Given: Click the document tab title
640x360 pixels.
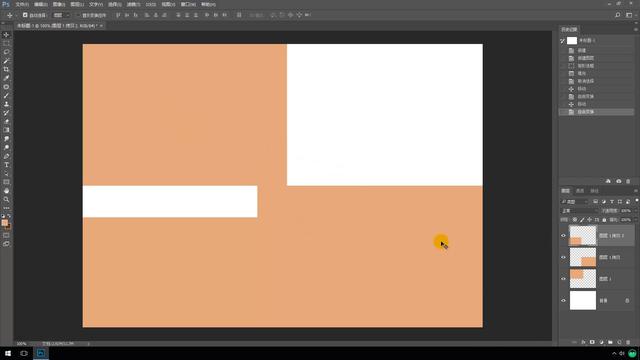Looking at the screenshot, I should (x=56, y=26).
